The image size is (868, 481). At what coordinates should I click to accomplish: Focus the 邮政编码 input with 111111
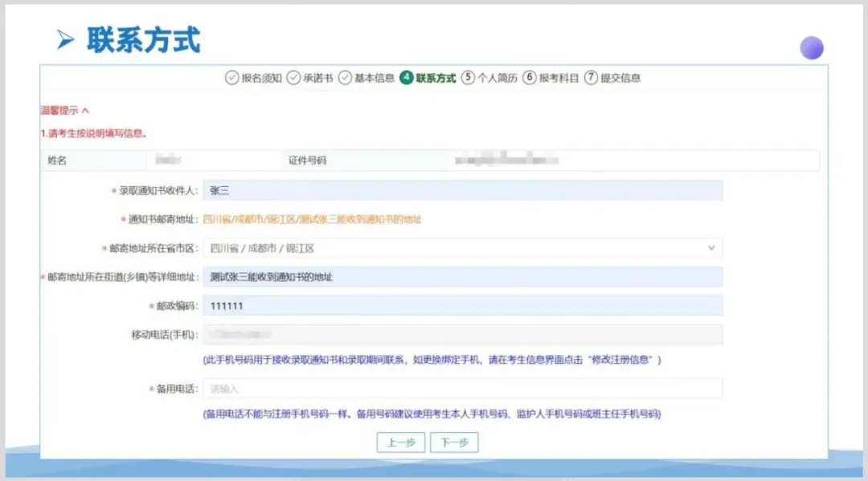coord(463,306)
